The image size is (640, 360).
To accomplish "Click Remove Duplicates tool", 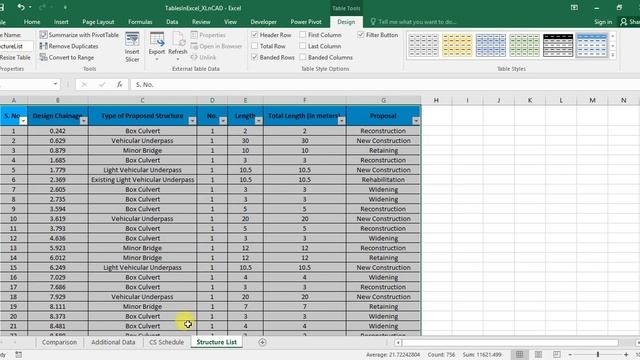I will coord(69,46).
